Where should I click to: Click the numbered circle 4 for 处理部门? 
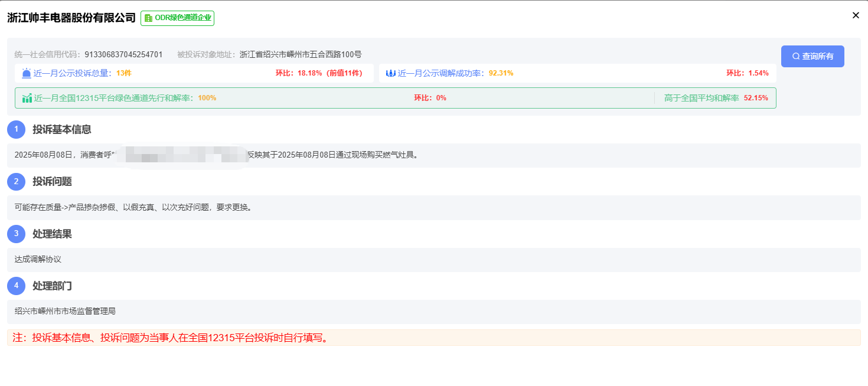click(17, 286)
